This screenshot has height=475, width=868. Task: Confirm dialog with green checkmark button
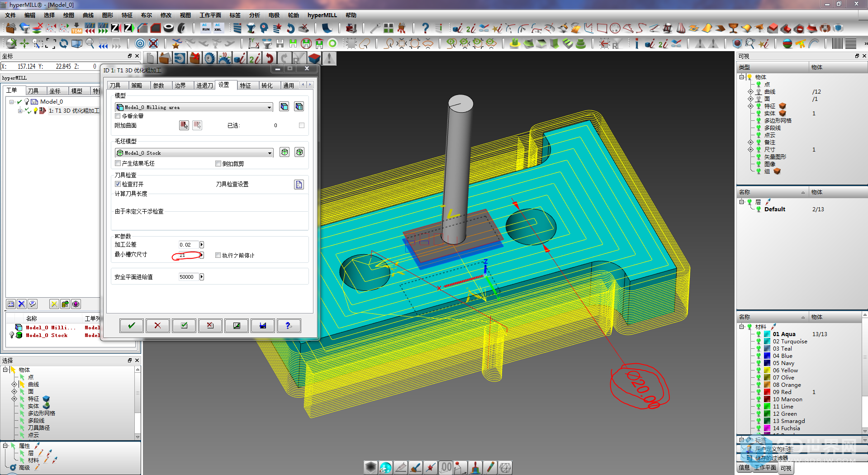tap(132, 325)
